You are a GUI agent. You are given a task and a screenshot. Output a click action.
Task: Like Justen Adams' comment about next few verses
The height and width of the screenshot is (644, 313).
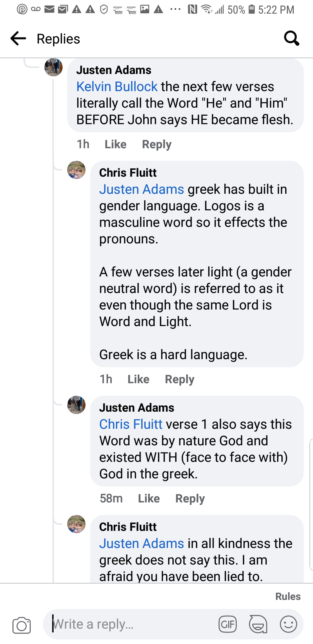point(115,144)
